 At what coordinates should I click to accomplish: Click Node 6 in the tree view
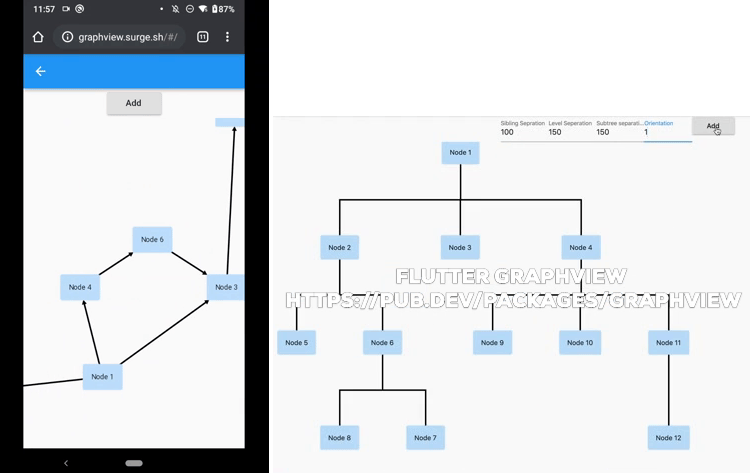click(x=382, y=342)
